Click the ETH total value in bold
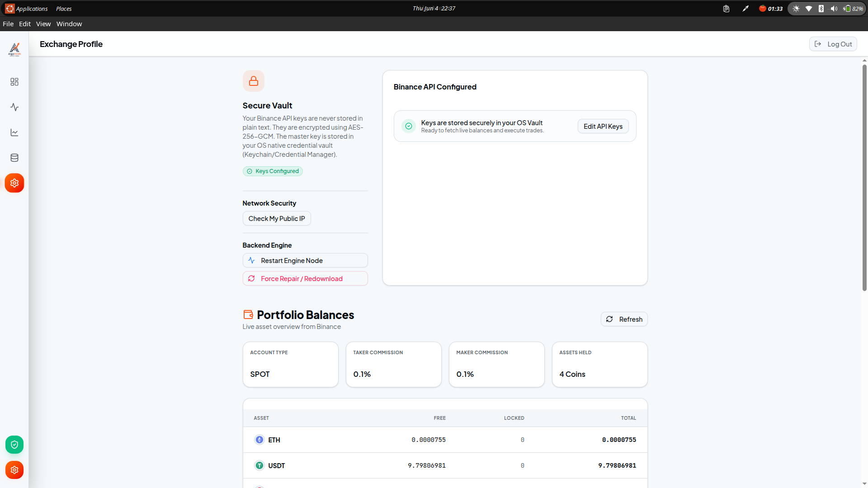Image resolution: width=868 pixels, height=488 pixels. coord(619,440)
